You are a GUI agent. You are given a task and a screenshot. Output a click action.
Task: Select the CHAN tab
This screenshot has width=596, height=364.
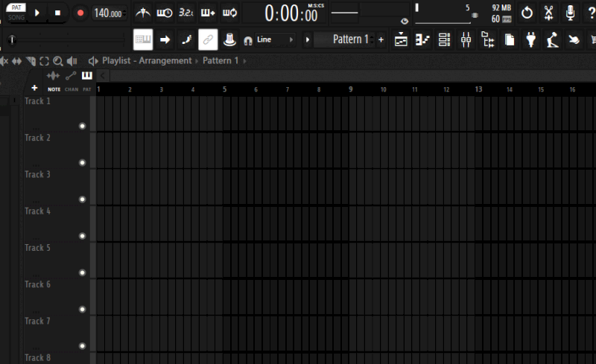click(x=72, y=89)
